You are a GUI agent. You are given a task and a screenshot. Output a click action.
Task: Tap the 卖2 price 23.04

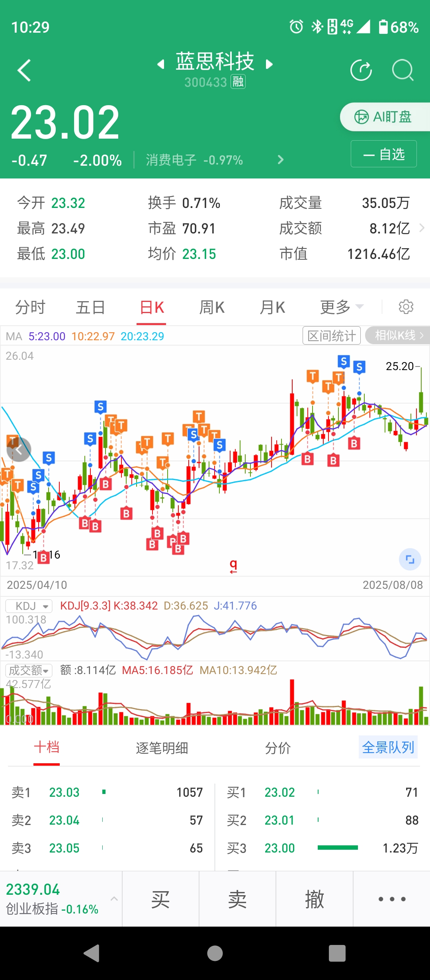click(x=64, y=820)
